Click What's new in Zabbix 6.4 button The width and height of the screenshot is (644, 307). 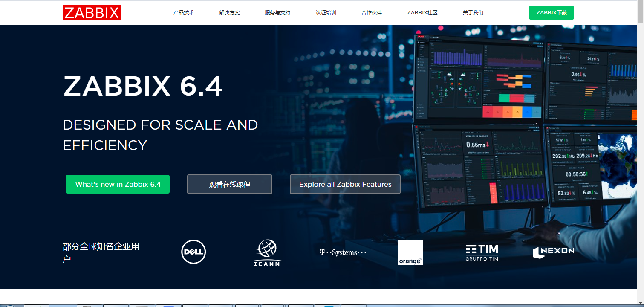tap(118, 184)
